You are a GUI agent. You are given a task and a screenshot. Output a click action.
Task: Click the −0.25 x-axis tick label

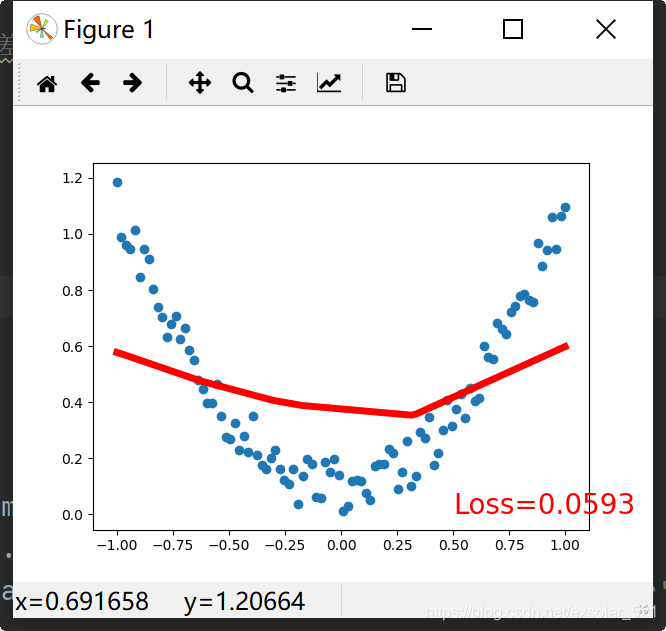coord(285,545)
